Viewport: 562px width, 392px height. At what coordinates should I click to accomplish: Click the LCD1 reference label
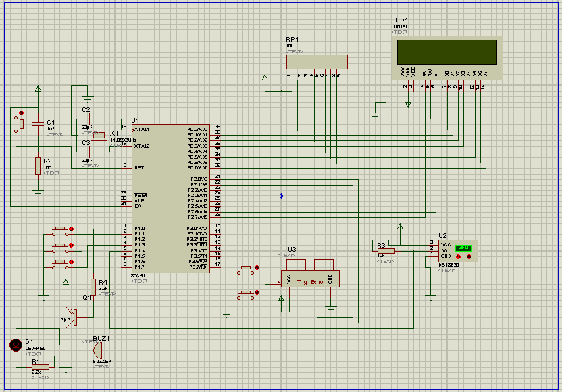tap(400, 20)
